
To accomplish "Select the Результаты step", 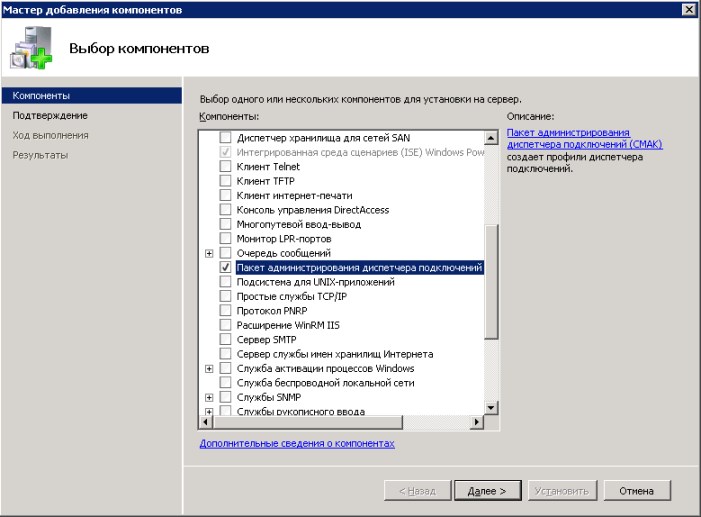I will pos(40,155).
